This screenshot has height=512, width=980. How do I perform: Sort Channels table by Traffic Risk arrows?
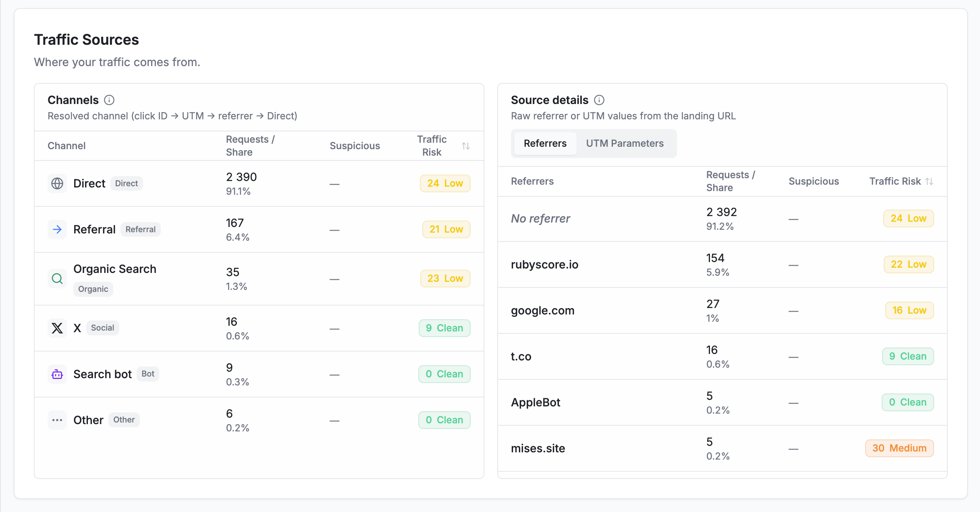(x=466, y=146)
